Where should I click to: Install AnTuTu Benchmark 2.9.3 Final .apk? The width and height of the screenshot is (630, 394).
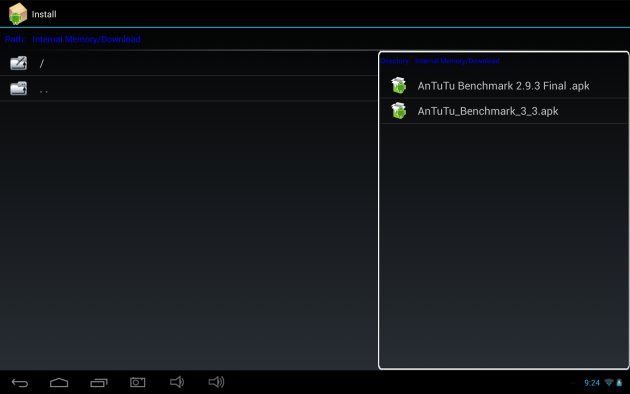(504, 86)
